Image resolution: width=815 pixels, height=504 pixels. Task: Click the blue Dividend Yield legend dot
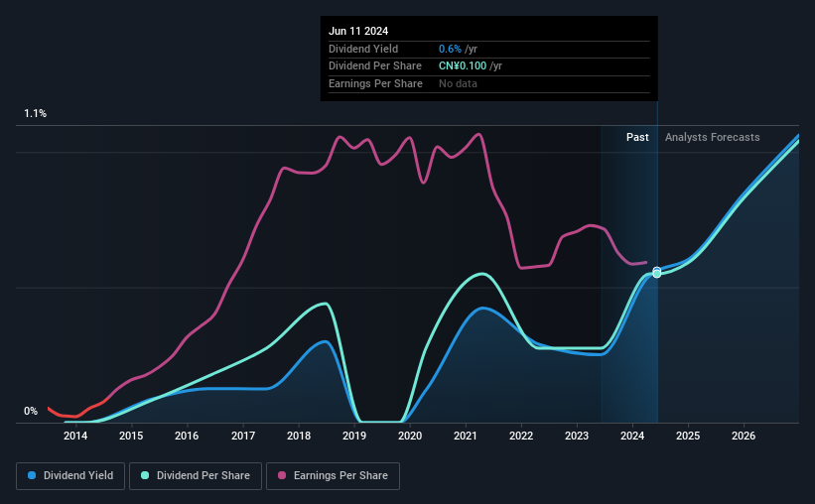coord(32,475)
